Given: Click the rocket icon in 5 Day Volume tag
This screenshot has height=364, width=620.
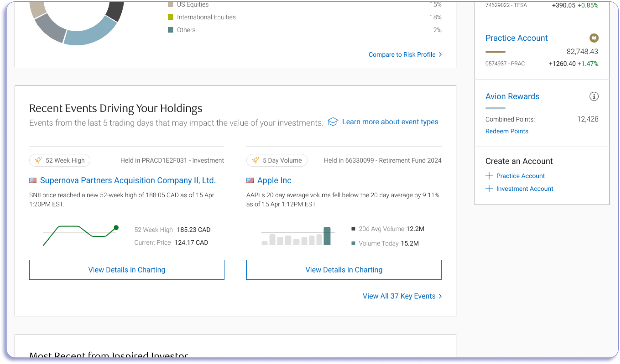Looking at the screenshot, I should point(255,160).
